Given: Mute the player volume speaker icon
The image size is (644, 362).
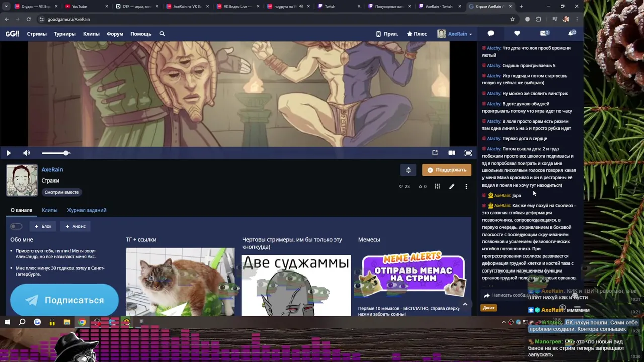Looking at the screenshot, I should (27, 153).
